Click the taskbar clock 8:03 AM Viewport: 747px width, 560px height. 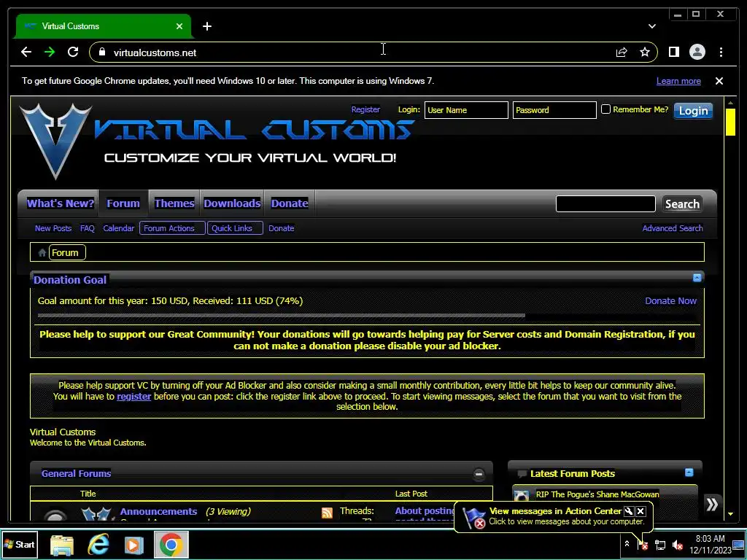pos(710,539)
